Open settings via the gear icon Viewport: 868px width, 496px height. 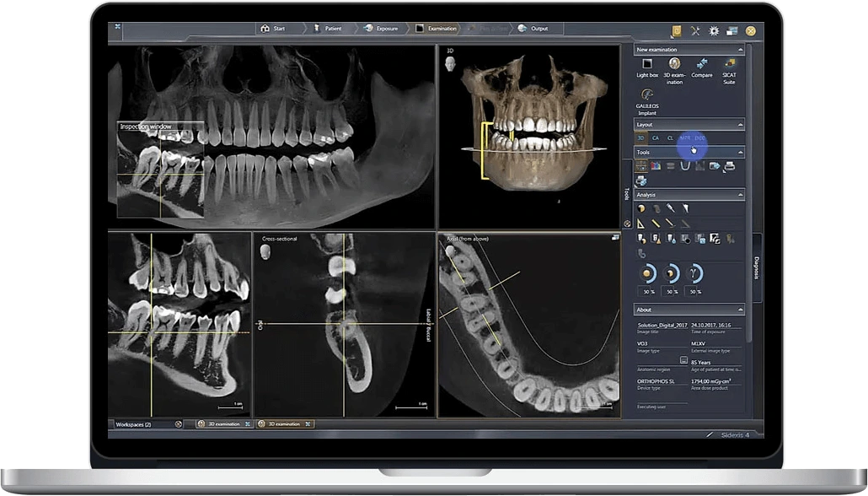click(x=712, y=30)
